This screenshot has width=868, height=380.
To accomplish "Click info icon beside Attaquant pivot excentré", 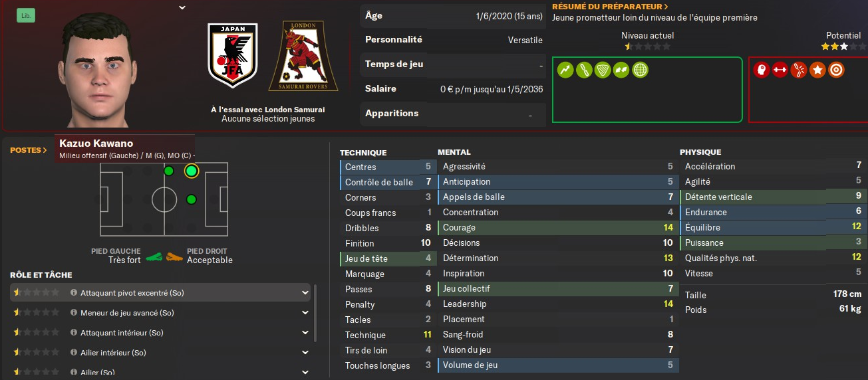I will click(x=74, y=292).
